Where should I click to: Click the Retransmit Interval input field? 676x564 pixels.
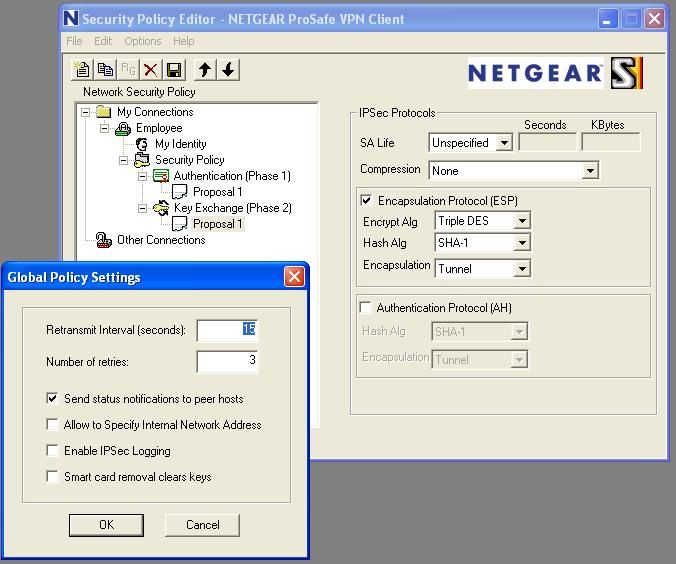click(228, 330)
